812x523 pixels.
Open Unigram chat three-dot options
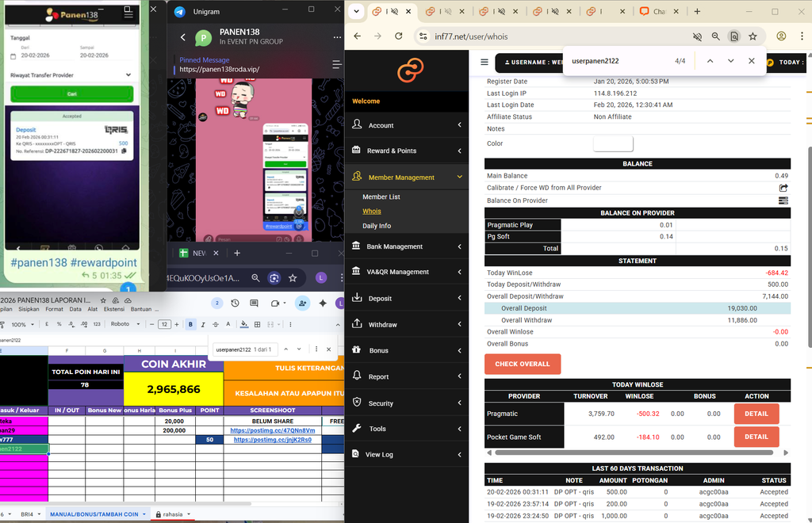337,36
